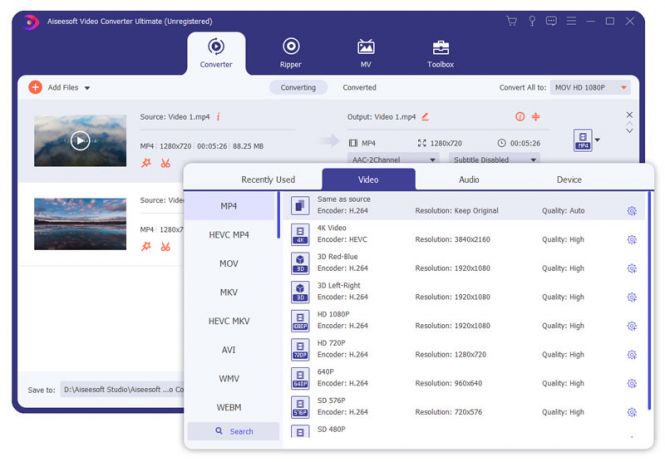Select AVI in the format list

229,350
